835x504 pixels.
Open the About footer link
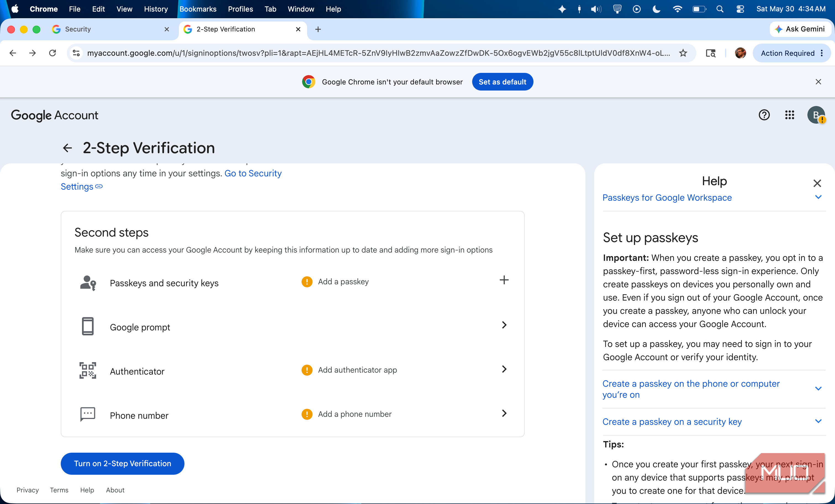pyautogui.click(x=115, y=490)
